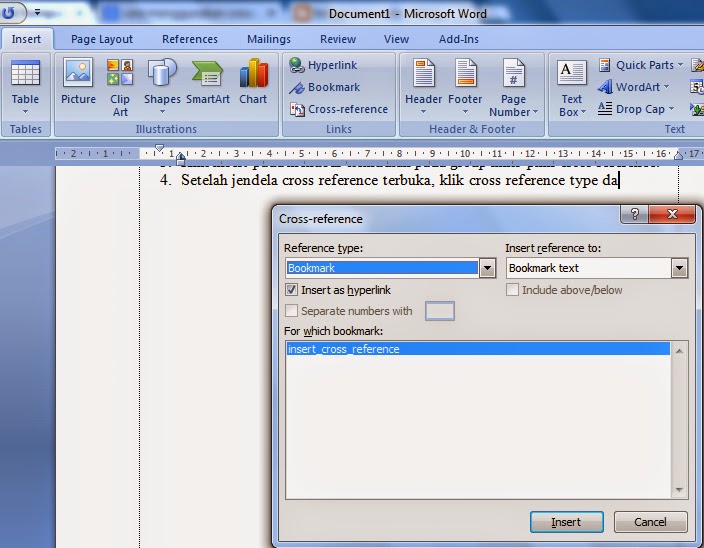The width and height of the screenshot is (704, 548).
Task: Click the Hyperlink command in Links group
Action: click(x=323, y=65)
